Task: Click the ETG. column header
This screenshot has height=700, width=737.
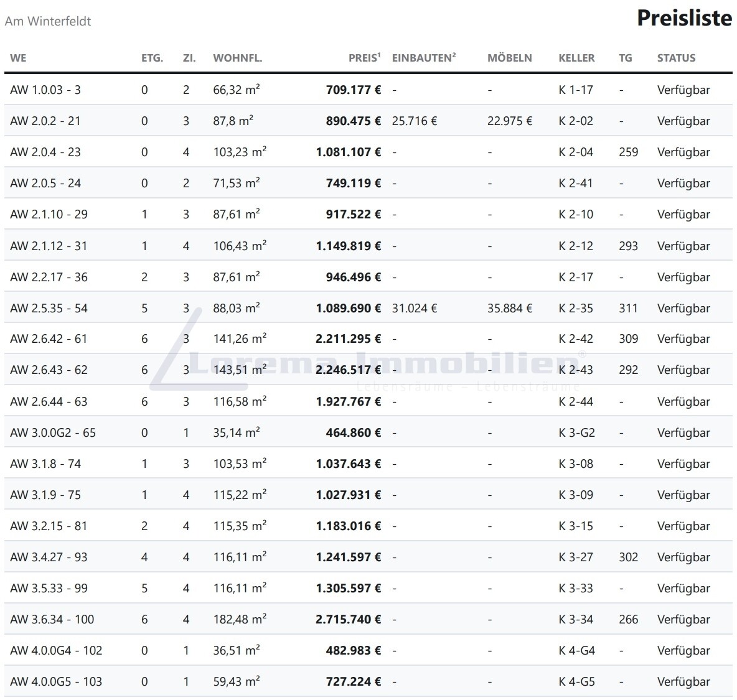Action: 153,58
